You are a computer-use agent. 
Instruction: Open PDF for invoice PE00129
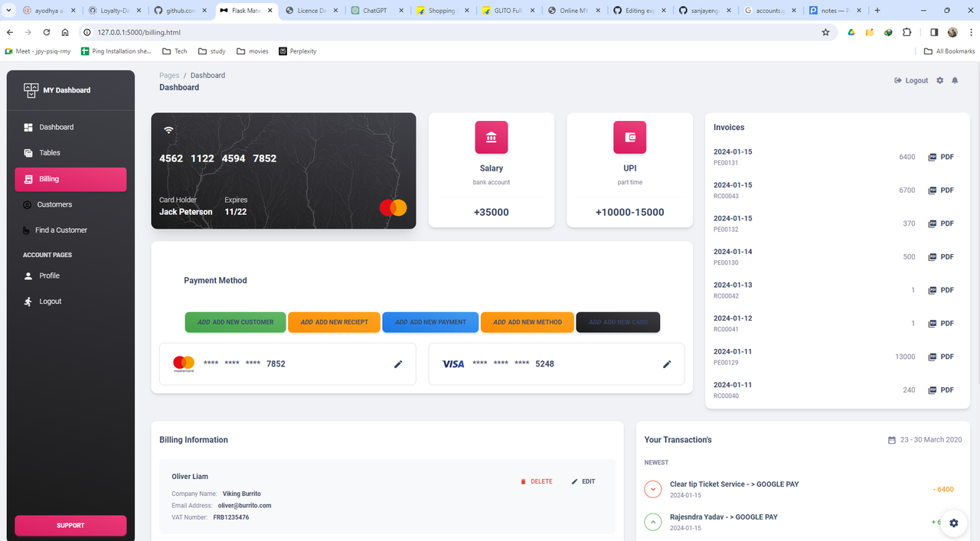pyautogui.click(x=941, y=357)
